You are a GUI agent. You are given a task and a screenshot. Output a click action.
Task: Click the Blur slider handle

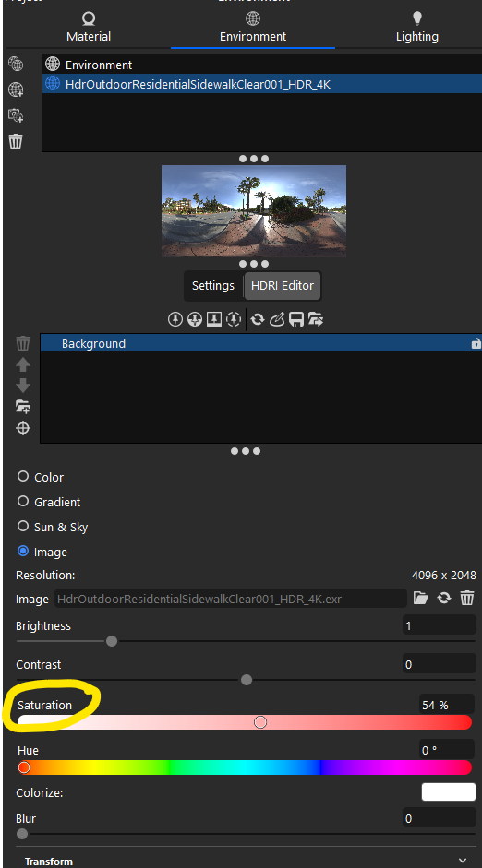coord(22,834)
